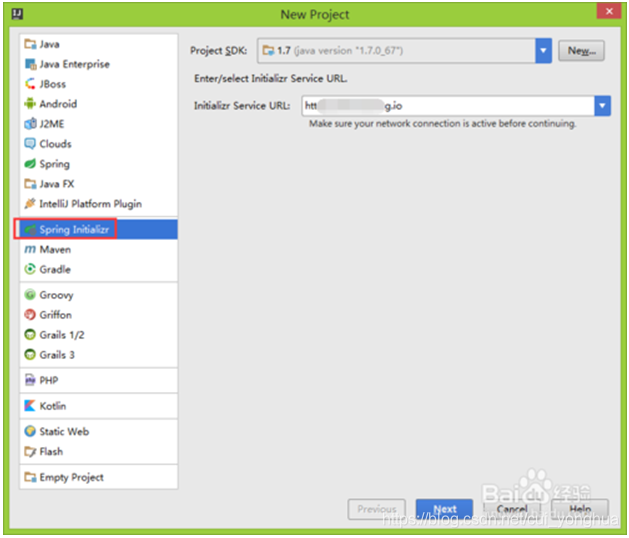629x538 pixels.
Task: Click the Flash icon
Action: pyautogui.click(x=30, y=451)
